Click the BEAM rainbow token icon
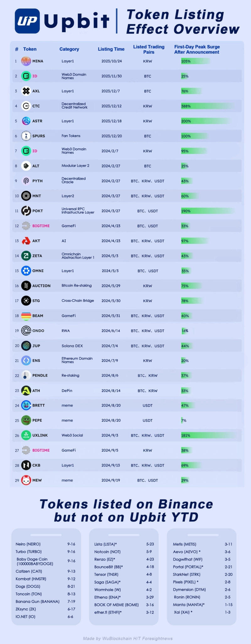 tap(26, 316)
